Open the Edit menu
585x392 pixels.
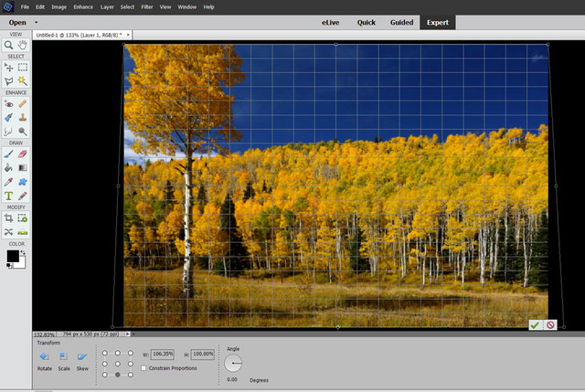coord(40,6)
